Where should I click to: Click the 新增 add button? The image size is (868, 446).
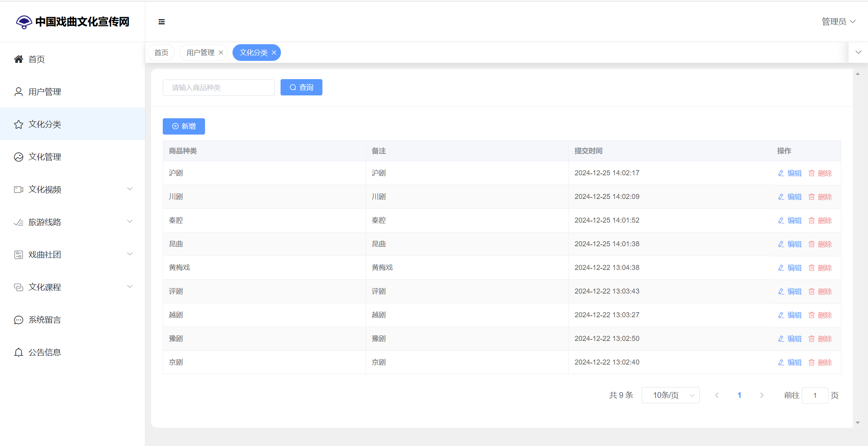(x=184, y=126)
